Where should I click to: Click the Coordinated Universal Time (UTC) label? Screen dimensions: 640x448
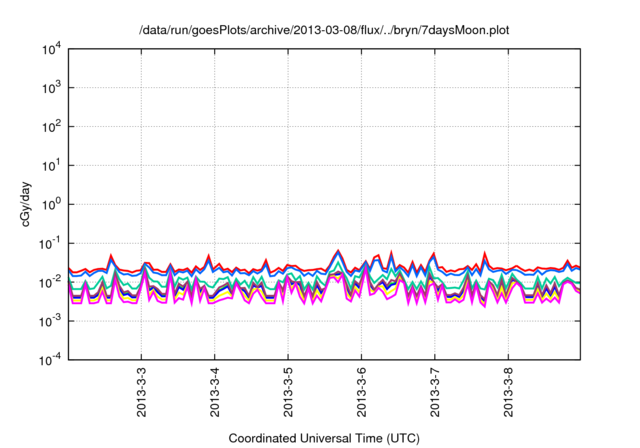[x=324, y=439]
